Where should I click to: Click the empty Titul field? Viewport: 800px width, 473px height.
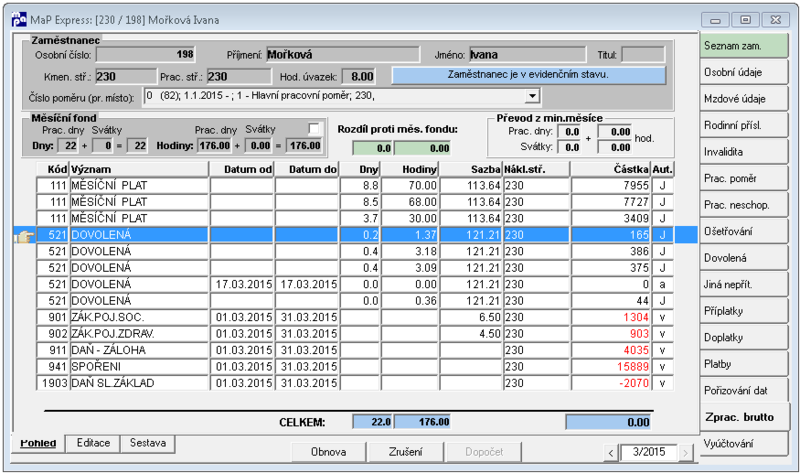pyautogui.click(x=643, y=55)
